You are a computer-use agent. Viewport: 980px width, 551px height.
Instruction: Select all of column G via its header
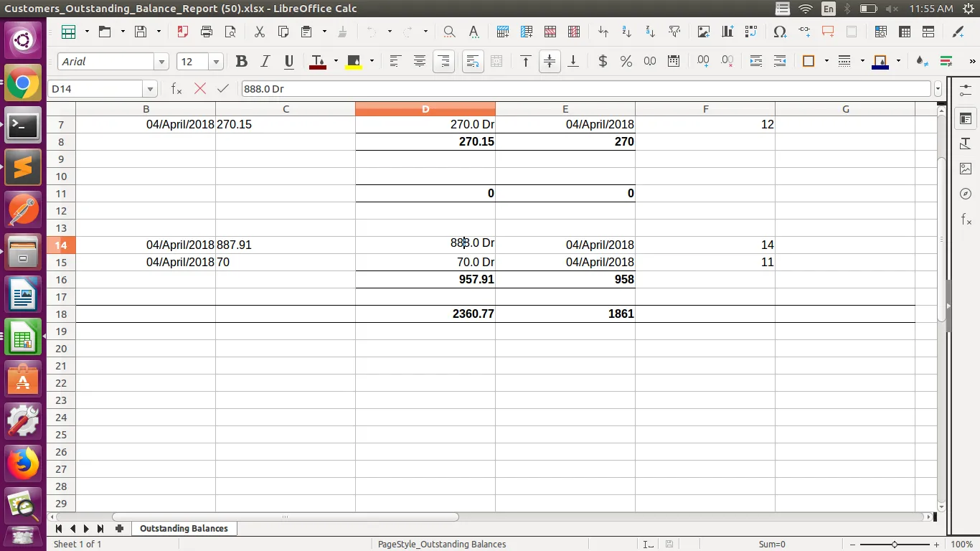(x=845, y=109)
